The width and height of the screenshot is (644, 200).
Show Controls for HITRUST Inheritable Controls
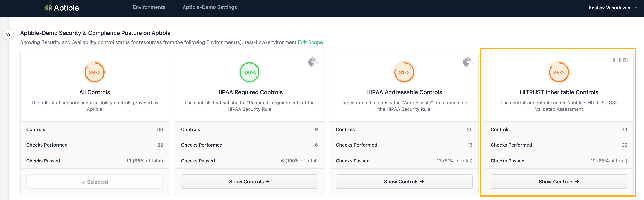559,181
